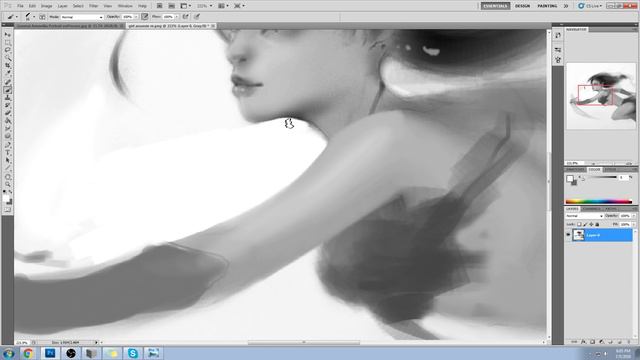
Task: Select the Path Selection tool
Action: click(8, 160)
